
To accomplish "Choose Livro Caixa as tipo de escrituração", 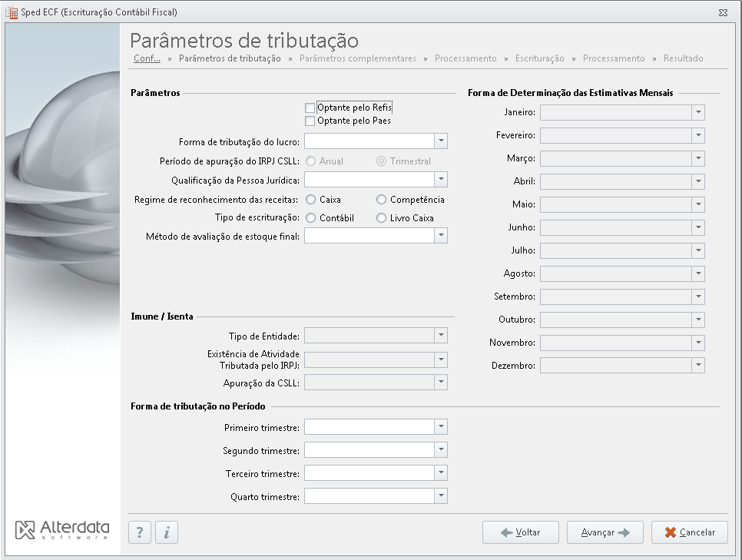I will (382, 217).
